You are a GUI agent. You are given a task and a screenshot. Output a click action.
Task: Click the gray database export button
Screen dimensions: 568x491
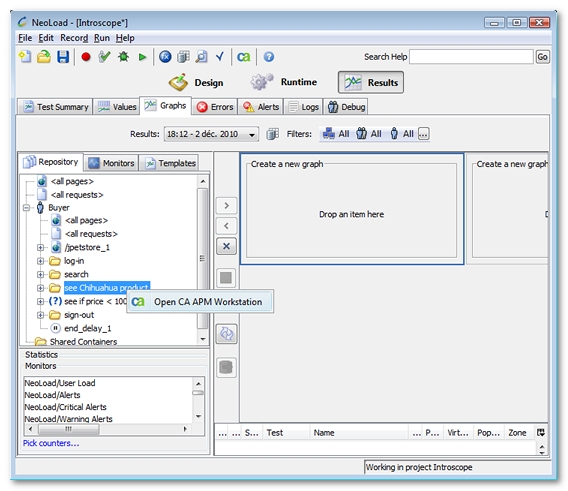click(x=226, y=367)
